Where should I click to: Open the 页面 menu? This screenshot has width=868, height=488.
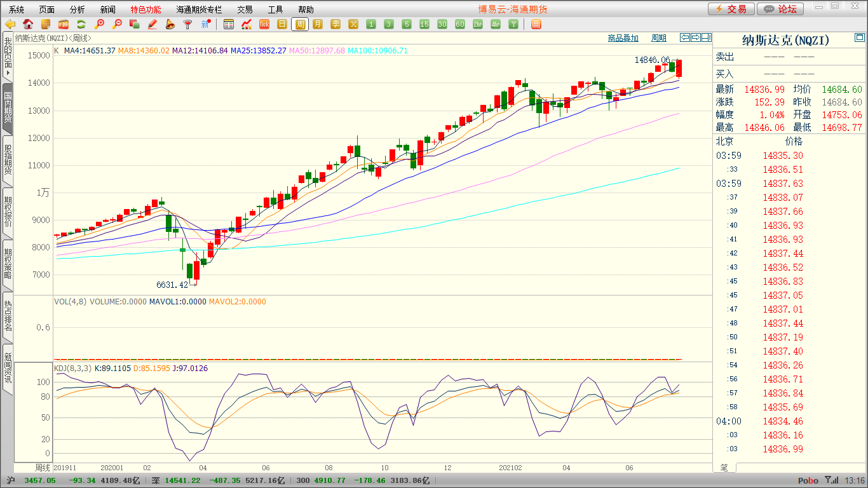tap(47, 10)
